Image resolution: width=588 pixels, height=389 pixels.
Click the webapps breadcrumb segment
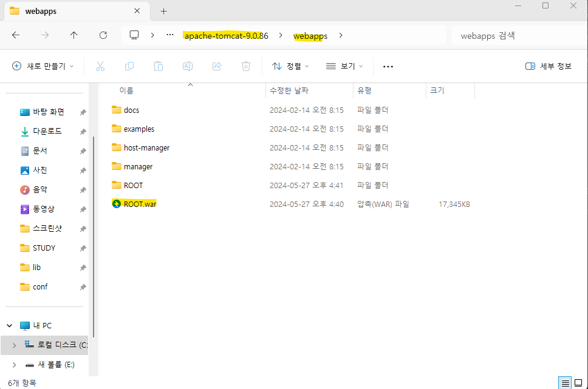[310, 36]
